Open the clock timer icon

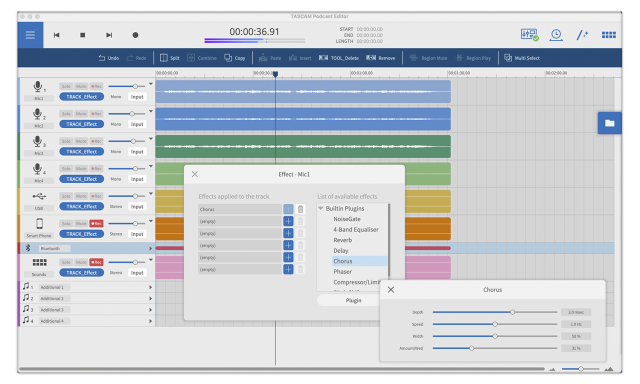556,35
